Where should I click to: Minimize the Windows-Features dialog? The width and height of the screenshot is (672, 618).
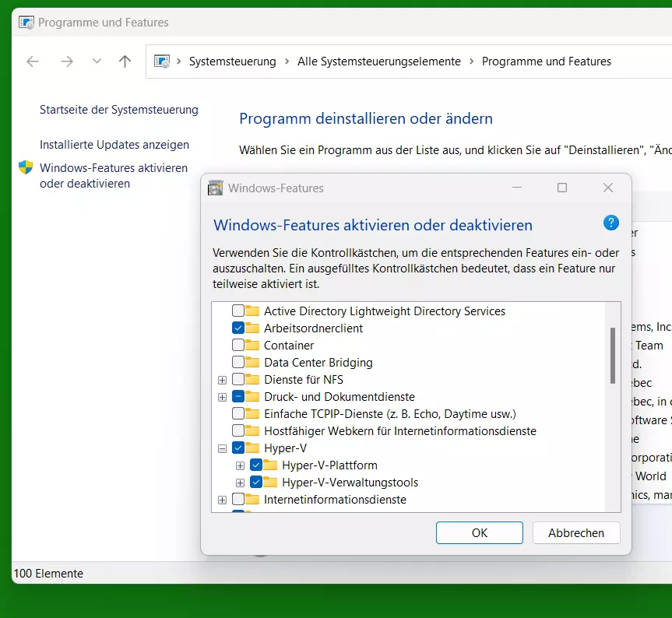(517, 188)
